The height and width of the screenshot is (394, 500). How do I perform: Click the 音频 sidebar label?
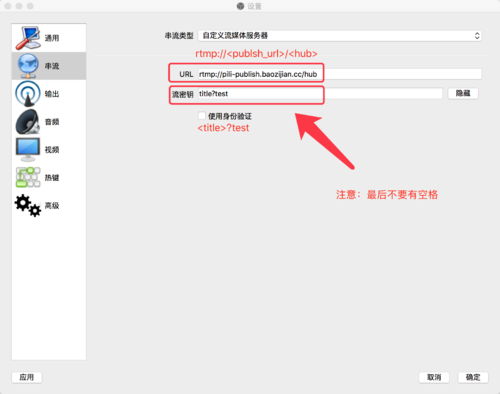coord(52,122)
